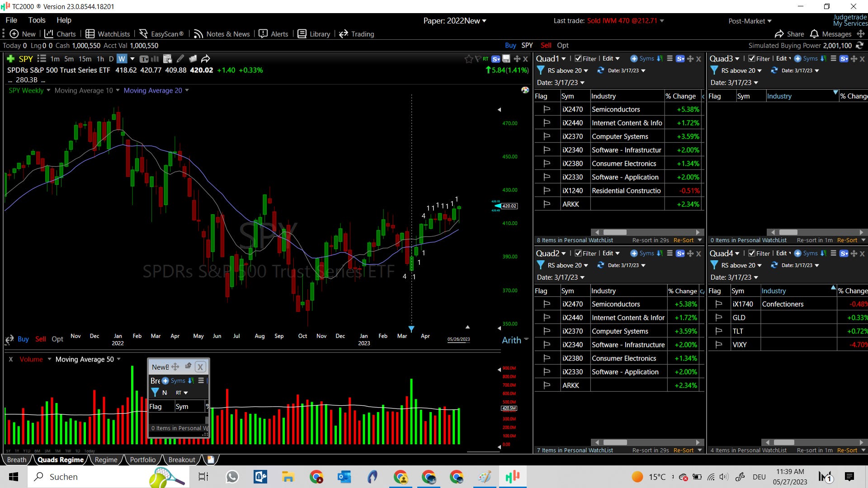Expand the Moving Average 20 dropdown
This screenshot has height=488, width=868.
(187, 90)
